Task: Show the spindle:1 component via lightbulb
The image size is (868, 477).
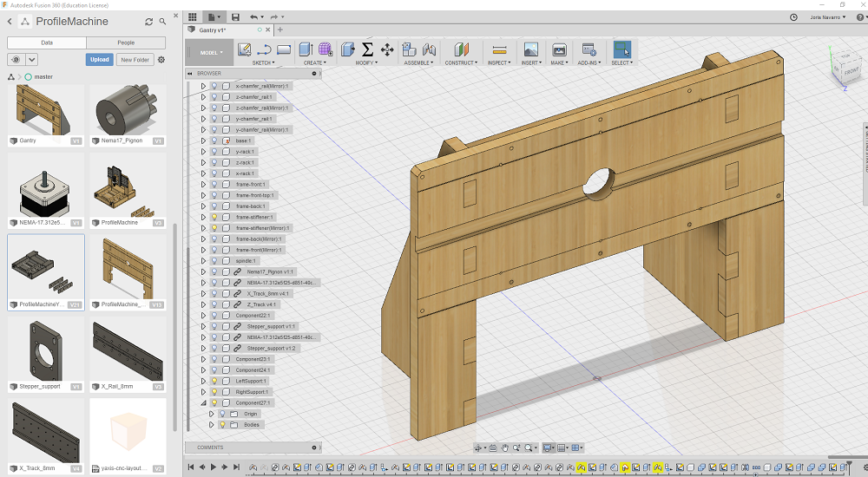Action: tap(214, 260)
